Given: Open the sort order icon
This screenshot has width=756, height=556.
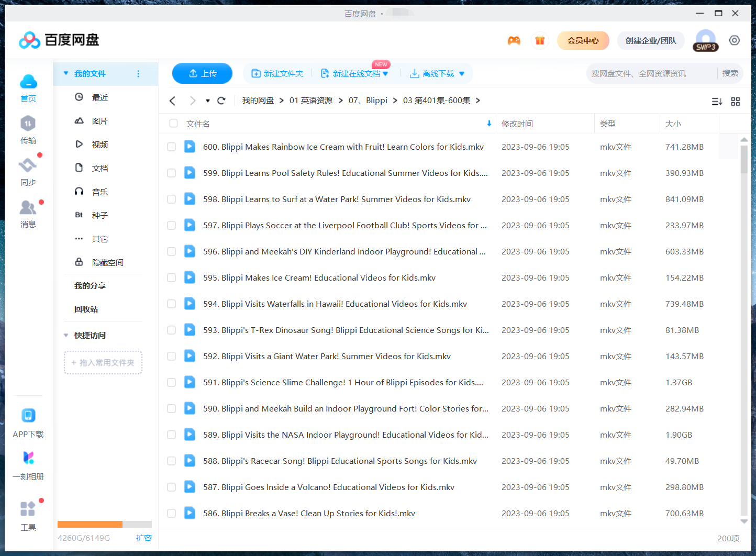Looking at the screenshot, I should 717,101.
